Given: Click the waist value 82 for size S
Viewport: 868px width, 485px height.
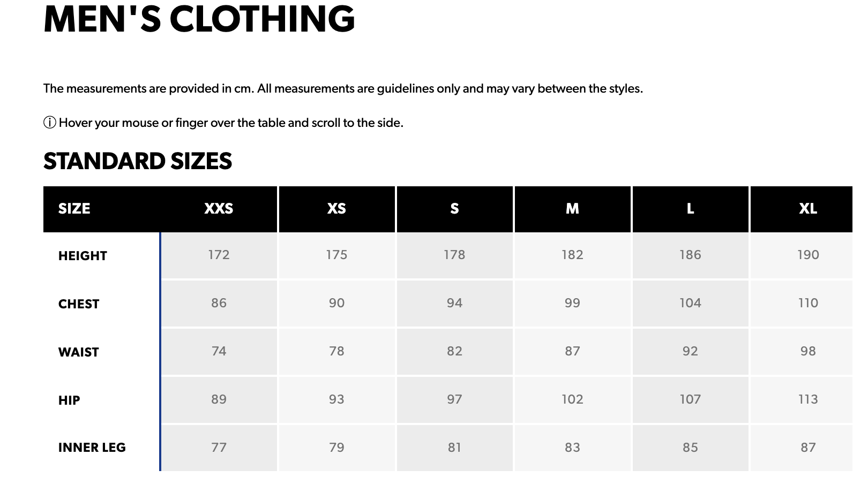Looking at the screenshot, I should (x=454, y=351).
